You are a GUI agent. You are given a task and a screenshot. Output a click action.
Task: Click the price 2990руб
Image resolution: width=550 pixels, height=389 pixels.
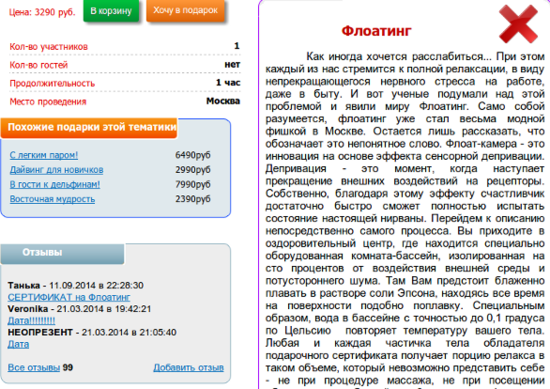click(x=193, y=170)
